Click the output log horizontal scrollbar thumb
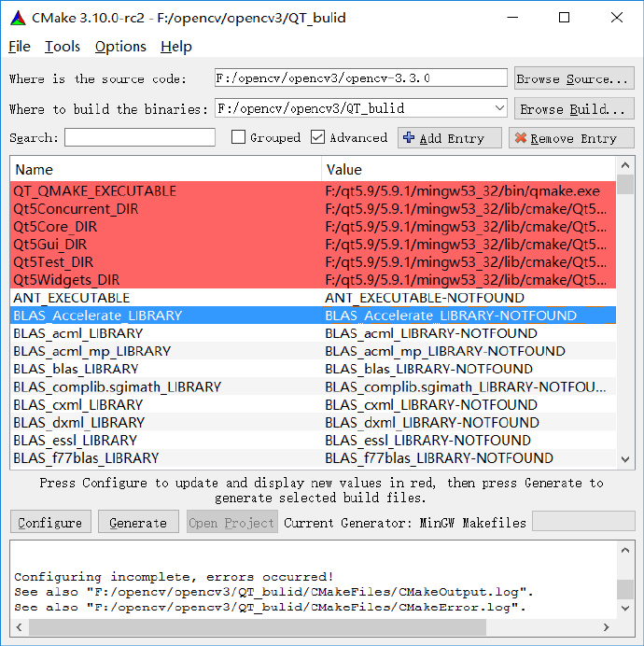Image resolution: width=644 pixels, height=646 pixels. [257, 626]
